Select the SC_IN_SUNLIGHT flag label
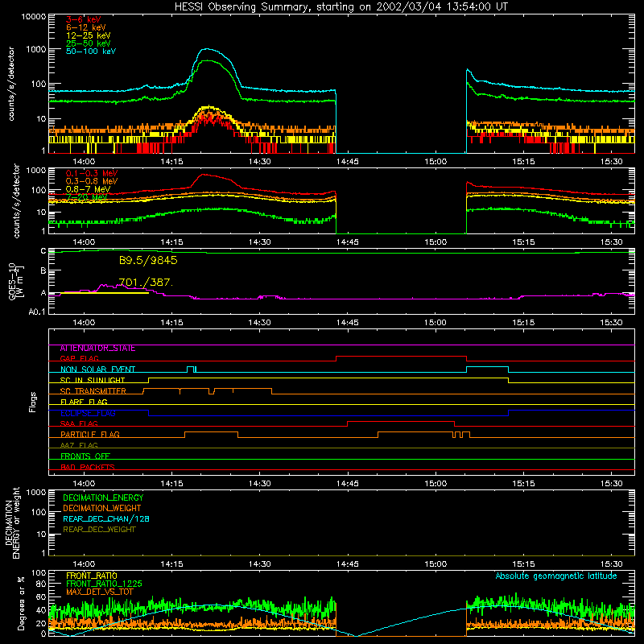Viewport: 644px width, 644px height. tap(93, 380)
